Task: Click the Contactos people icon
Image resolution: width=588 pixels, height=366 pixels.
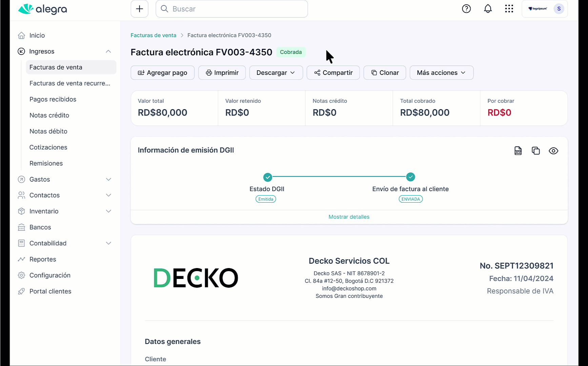Action: pyautogui.click(x=21, y=195)
